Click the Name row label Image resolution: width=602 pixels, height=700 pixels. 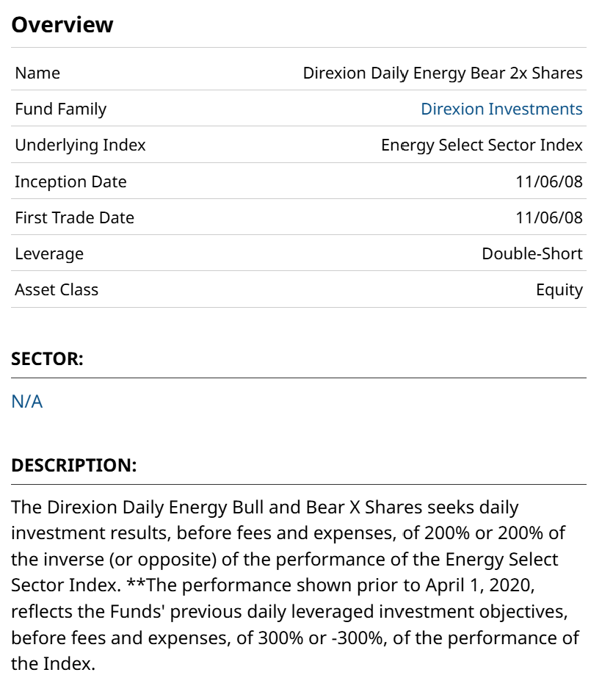(x=37, y=73)
